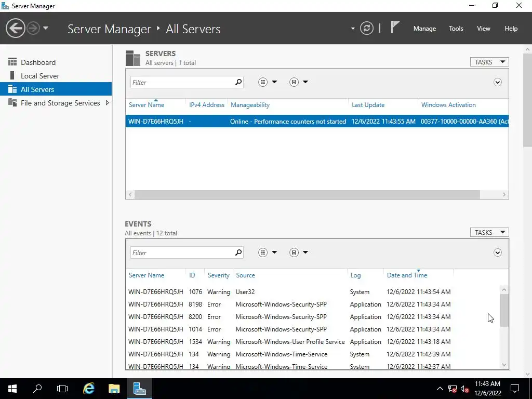
Task: Click the Forward navigation arrow button
Action: point(33,28)
